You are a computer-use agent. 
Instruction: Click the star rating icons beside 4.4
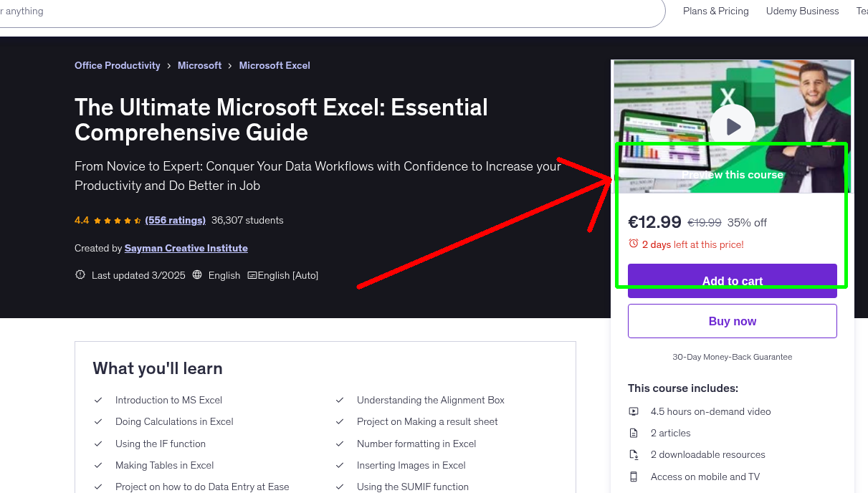point(117,220)
